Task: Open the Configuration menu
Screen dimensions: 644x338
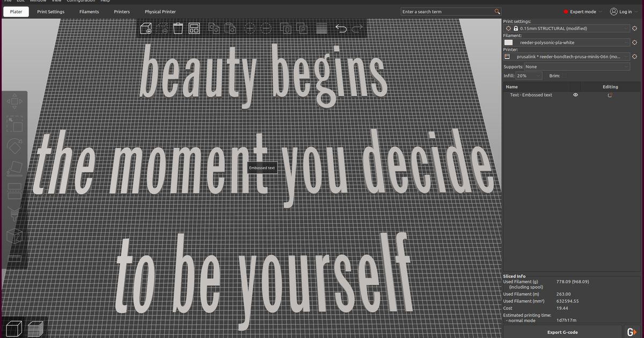Action: click(x=81, y=2)
